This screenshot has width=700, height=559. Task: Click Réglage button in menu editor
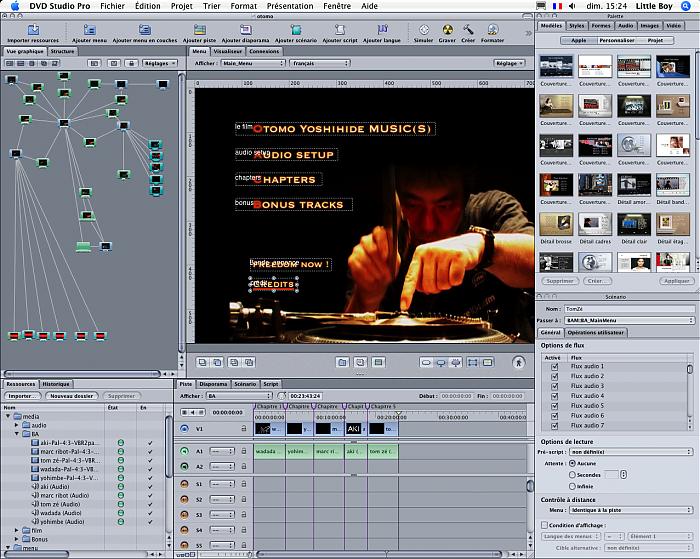[509, 63]
